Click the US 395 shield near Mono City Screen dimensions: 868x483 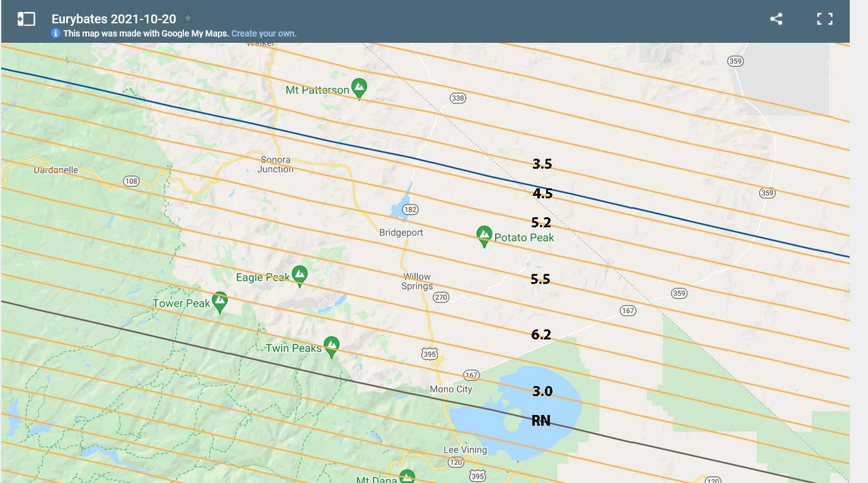(x=430, y=355)
